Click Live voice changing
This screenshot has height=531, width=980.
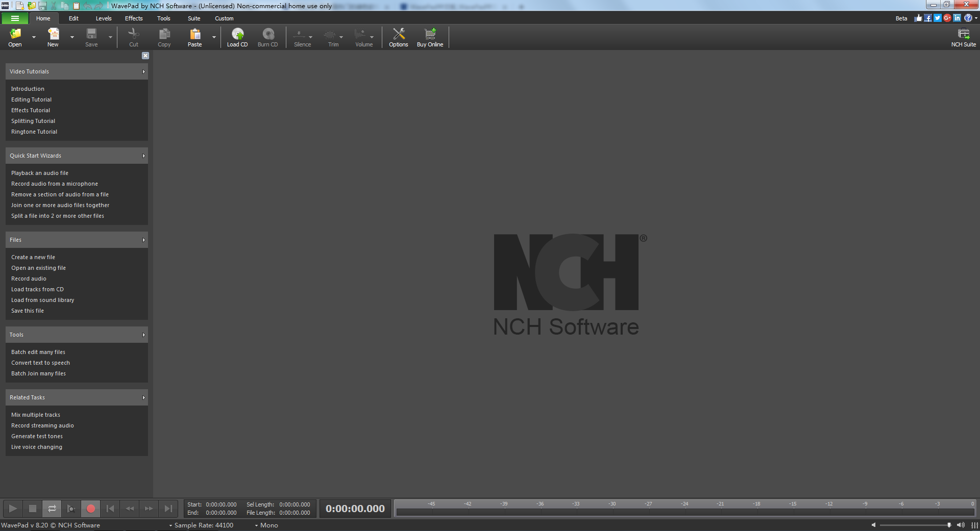click(37, 447)
